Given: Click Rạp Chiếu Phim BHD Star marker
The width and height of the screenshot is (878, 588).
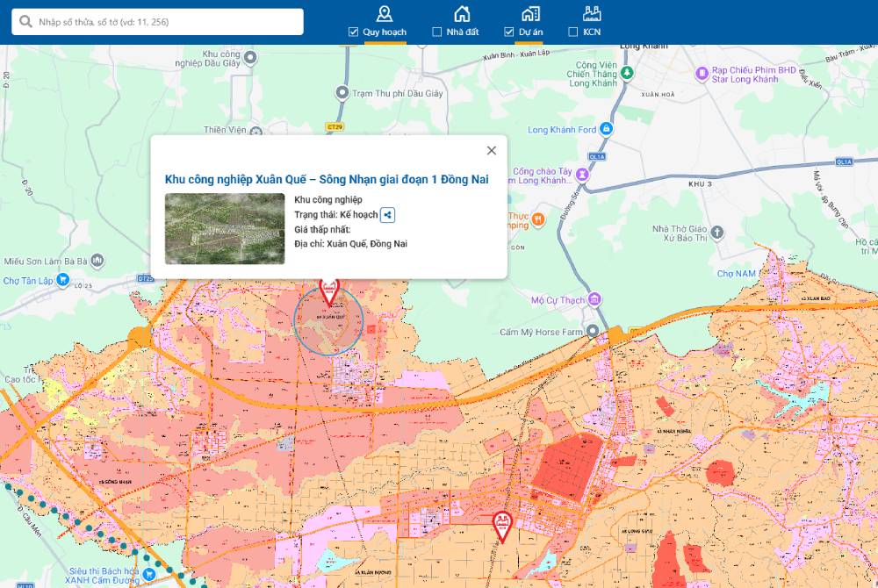Looking at the screenshot, I should tap(702, 74).
